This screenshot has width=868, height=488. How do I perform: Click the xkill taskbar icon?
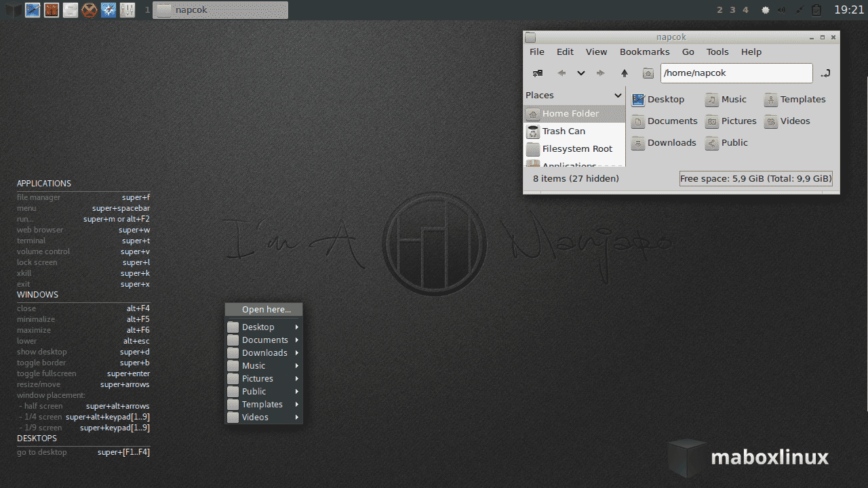click(x=89, y=9)
